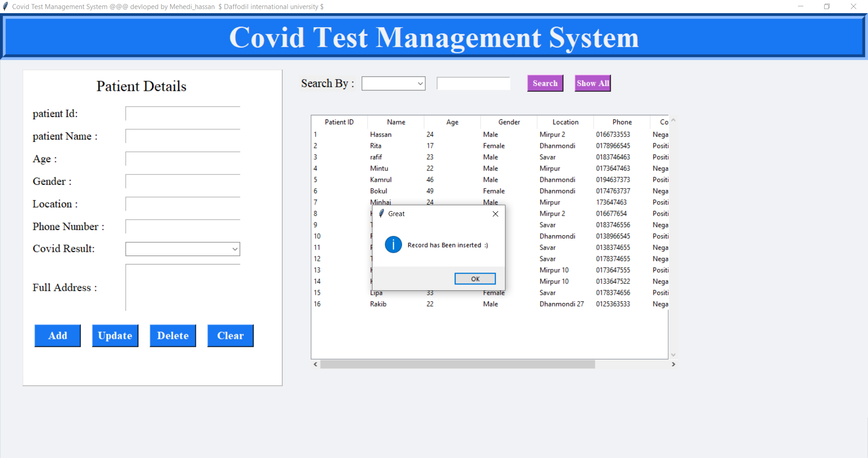
Task: Confirm with the OK button
Action: (475, 279)
